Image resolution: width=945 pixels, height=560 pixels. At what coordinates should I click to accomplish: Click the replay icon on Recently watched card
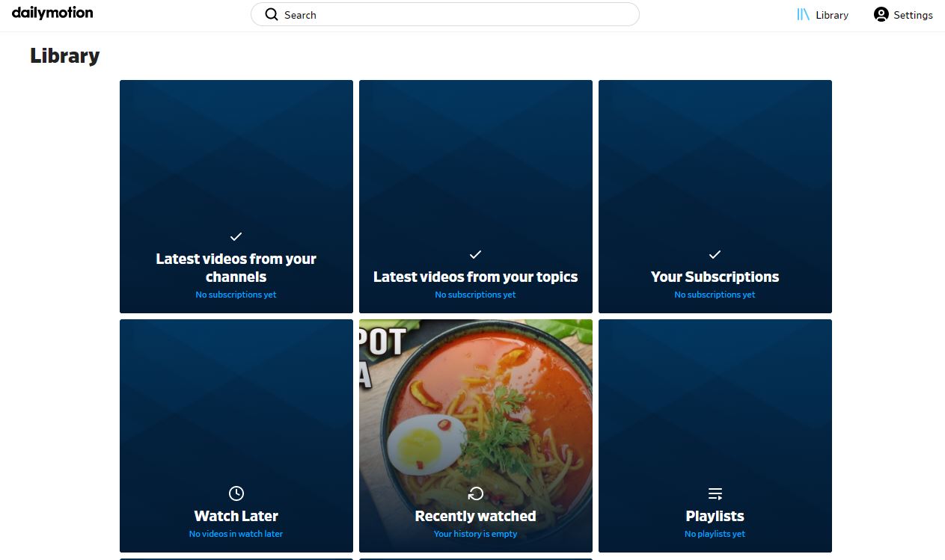point(475,493)
